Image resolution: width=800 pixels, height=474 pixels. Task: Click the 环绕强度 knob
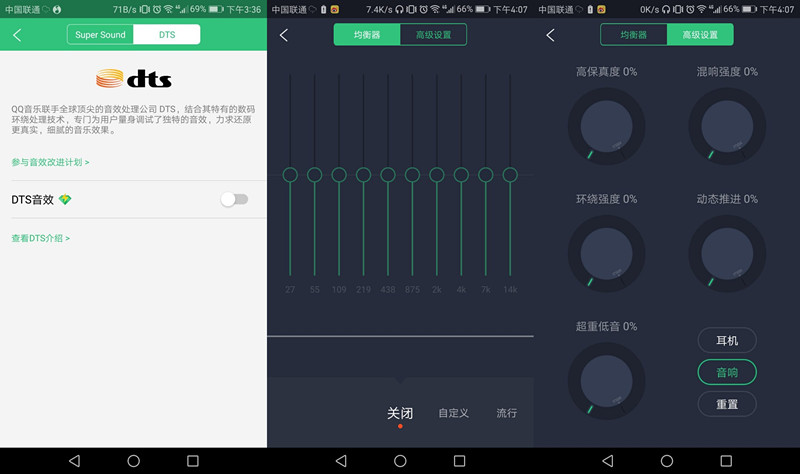tap(607, 254)
